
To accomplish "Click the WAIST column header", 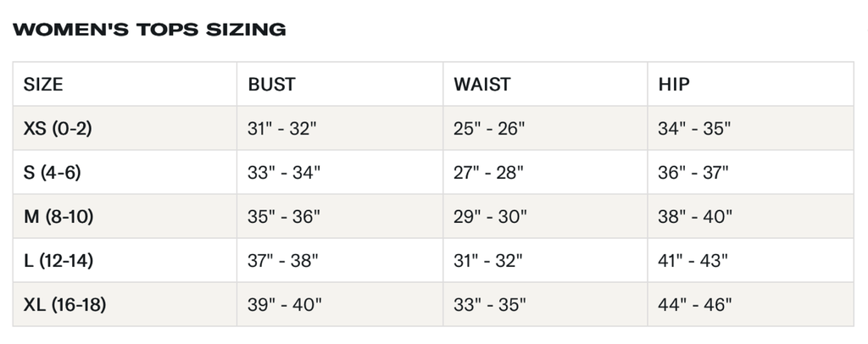I will tap(482, 85).
